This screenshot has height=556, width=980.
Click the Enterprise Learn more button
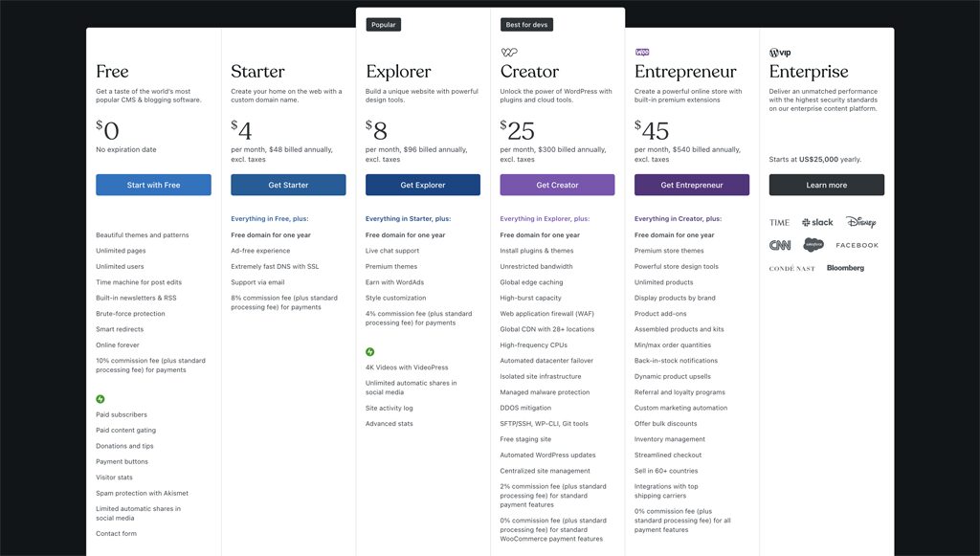tap(826, 185)
